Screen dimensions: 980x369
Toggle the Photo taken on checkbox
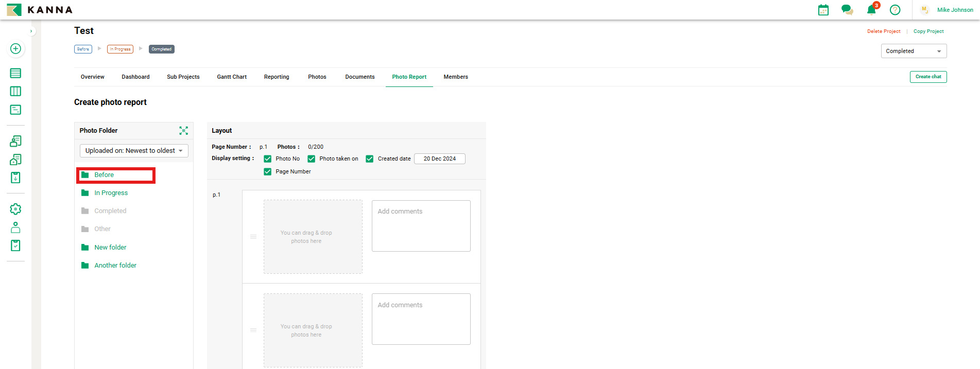pos(312,159)
